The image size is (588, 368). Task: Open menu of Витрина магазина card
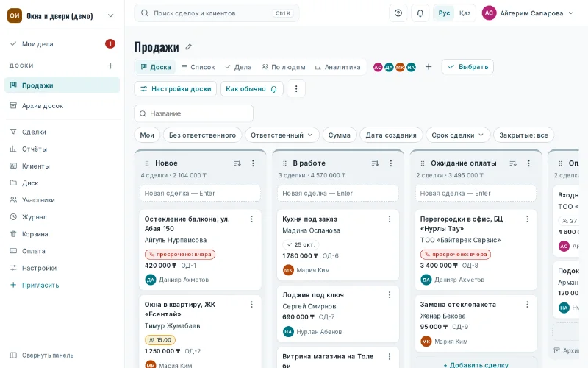pyautogui.click(x=390, y=356)
